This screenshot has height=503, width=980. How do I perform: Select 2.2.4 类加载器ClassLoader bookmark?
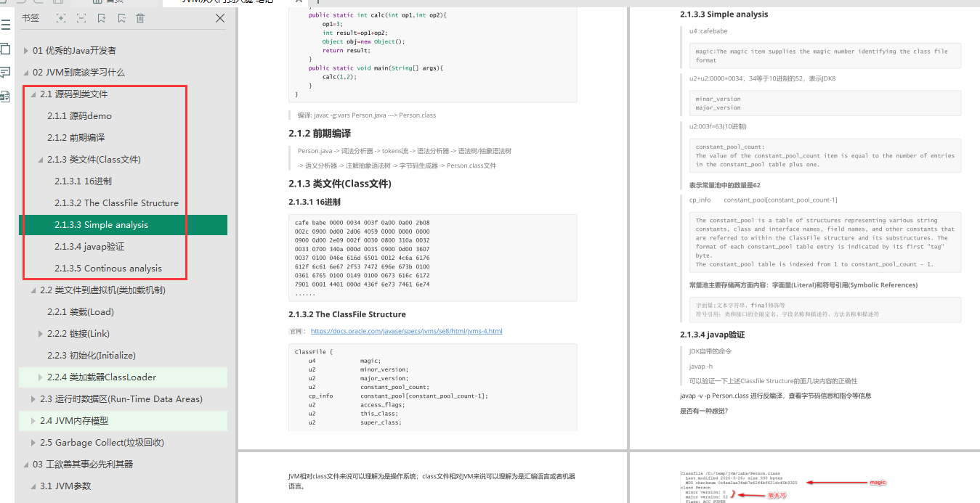click(102, 377)
